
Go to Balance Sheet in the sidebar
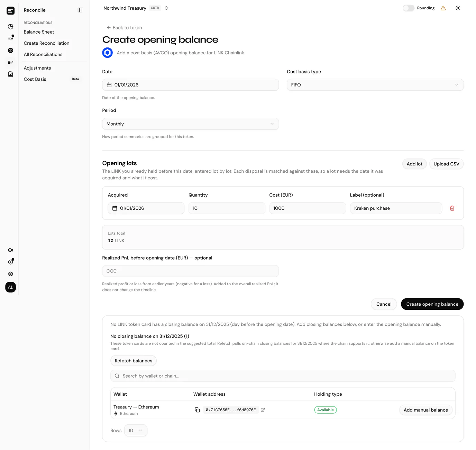[x=39, y=32]
